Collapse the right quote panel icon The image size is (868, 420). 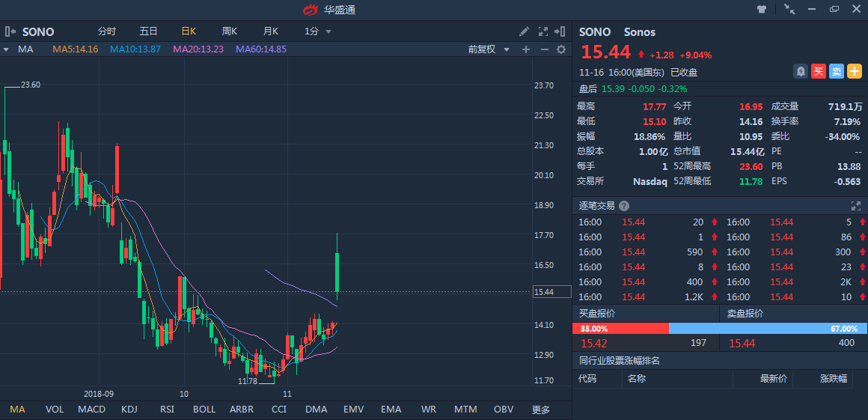pos(560,31)
